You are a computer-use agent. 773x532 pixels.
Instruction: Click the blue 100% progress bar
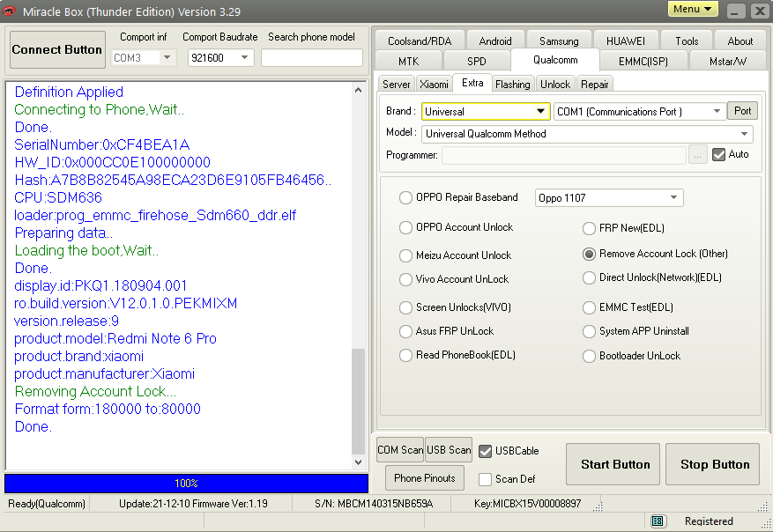coord(186,484)
